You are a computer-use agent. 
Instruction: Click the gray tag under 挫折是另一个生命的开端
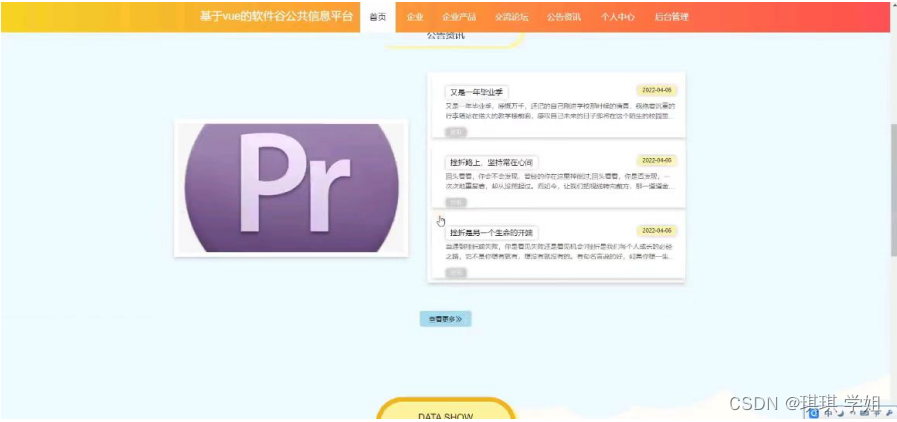click(456, 273)
